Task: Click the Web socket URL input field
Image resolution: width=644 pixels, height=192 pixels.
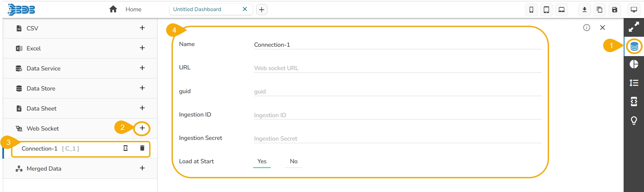Action: click(x=397, y=68)
